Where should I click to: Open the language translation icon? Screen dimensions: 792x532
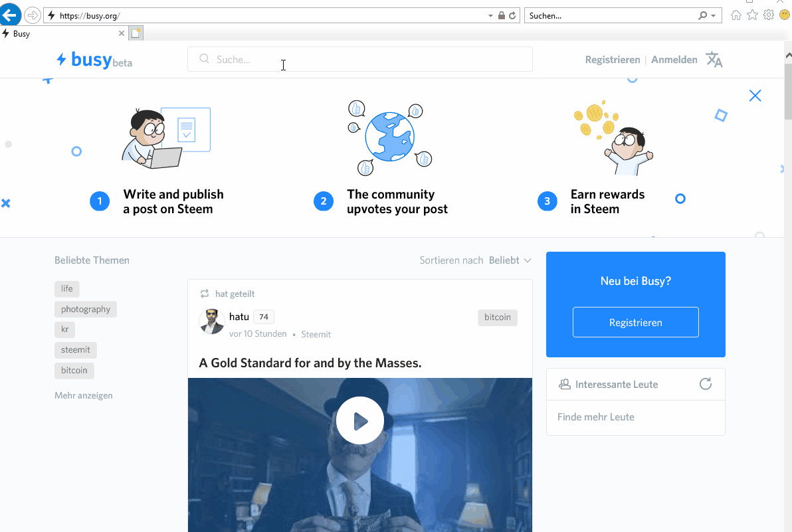click(714, 60)
